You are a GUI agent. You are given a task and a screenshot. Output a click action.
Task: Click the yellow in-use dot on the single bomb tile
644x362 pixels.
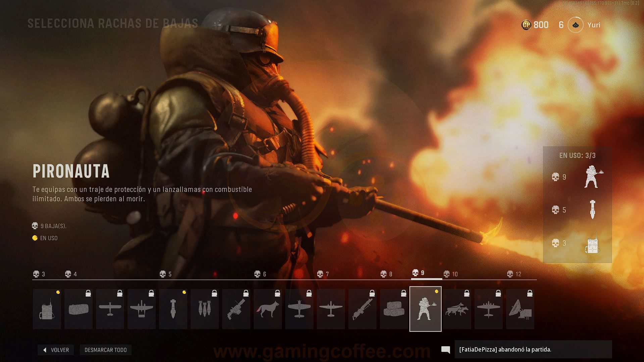click(184, 292)
